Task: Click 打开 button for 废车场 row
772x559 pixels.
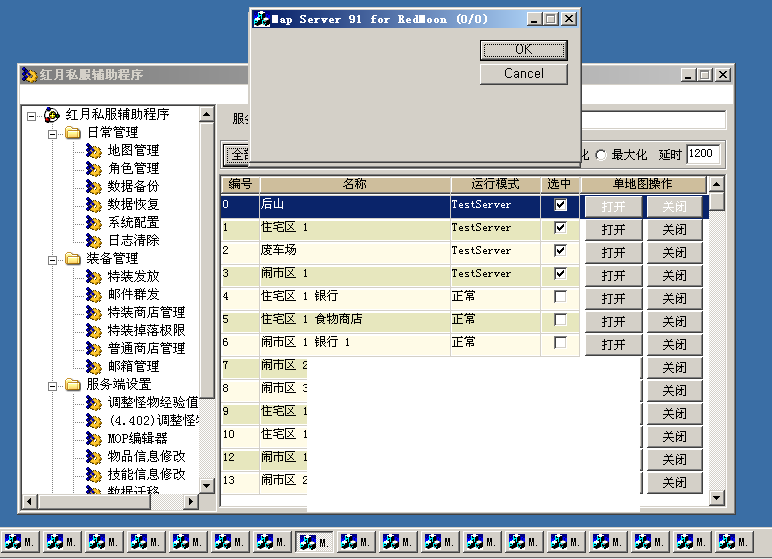Action: pyautogui.click(x=613, y=252)
